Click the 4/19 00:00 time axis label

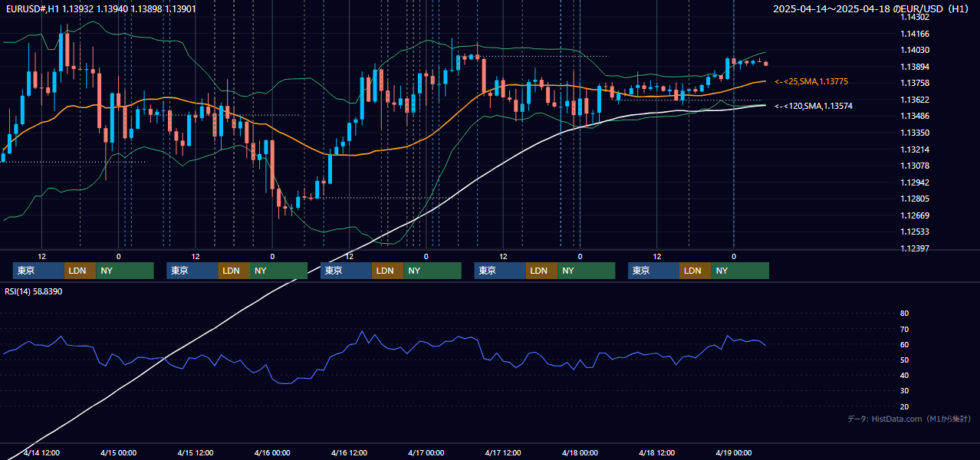734,452
